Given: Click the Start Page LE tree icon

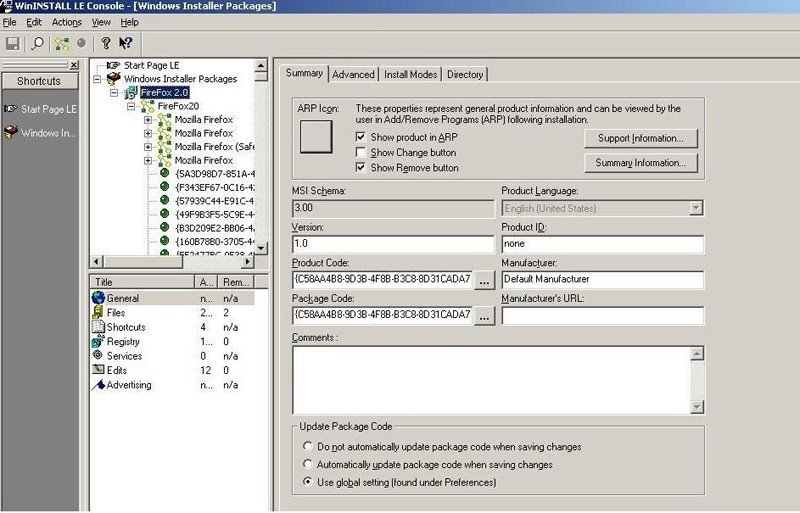Looking at the screenshot, I should [113, 65].
